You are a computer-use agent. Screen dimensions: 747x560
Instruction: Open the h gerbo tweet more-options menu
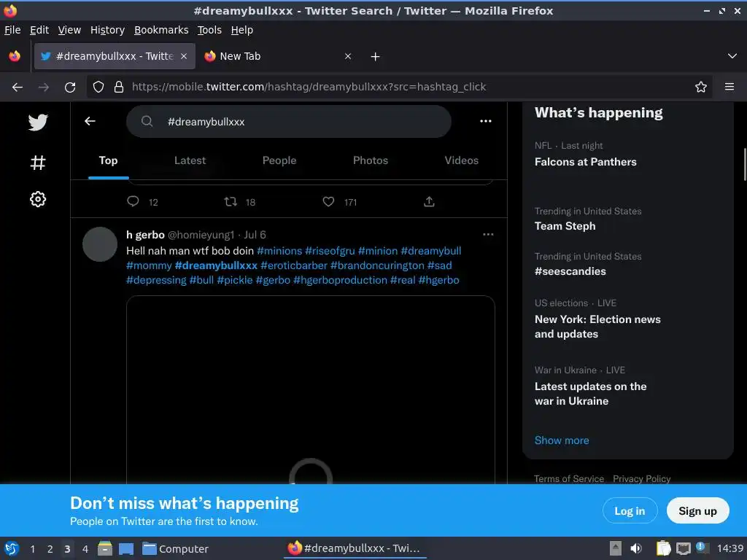(x=488, y=234)
